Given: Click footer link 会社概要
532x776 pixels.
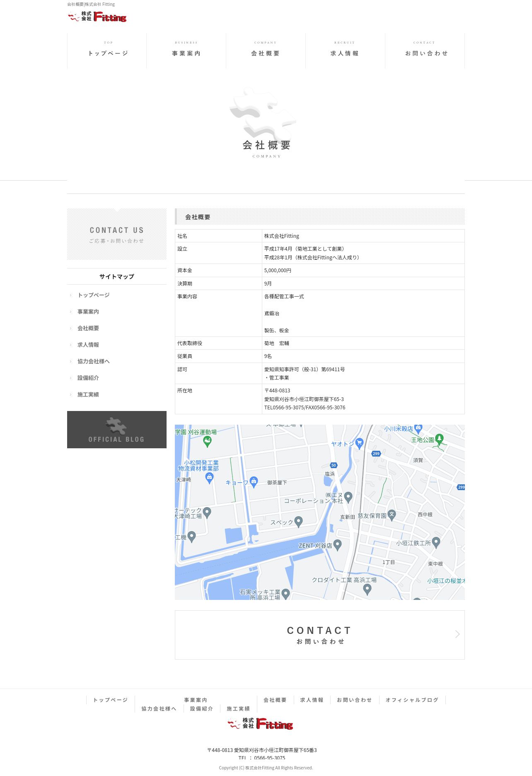Looking at the screenshot, I should click(275, 700).
